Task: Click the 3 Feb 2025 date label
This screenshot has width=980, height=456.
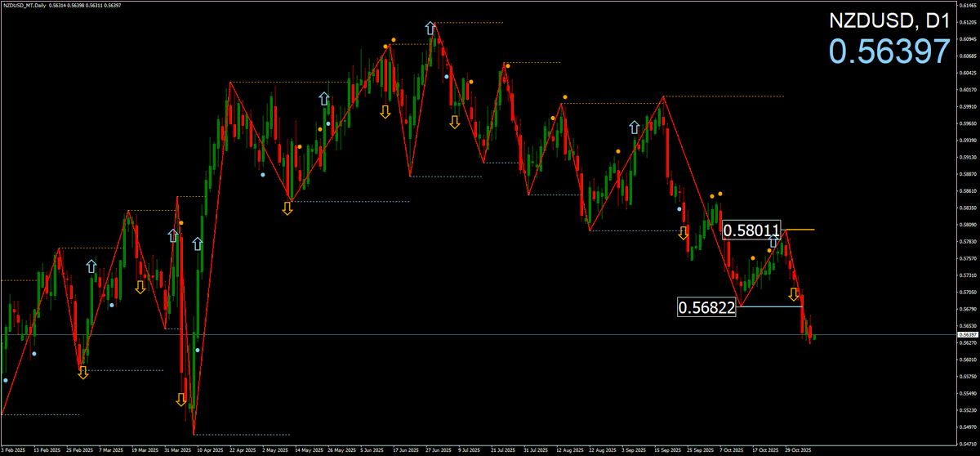Action: [13, 450]
